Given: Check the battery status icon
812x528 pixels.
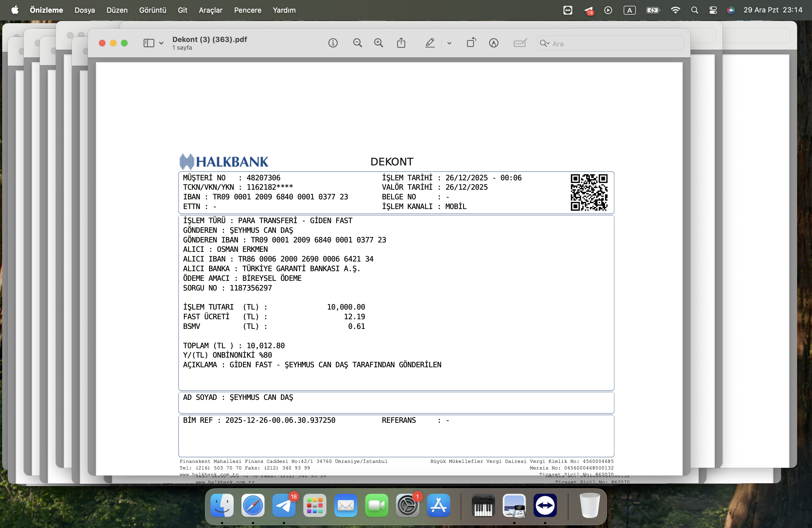Looking at the screenshot, I should (x=653, y=10).
